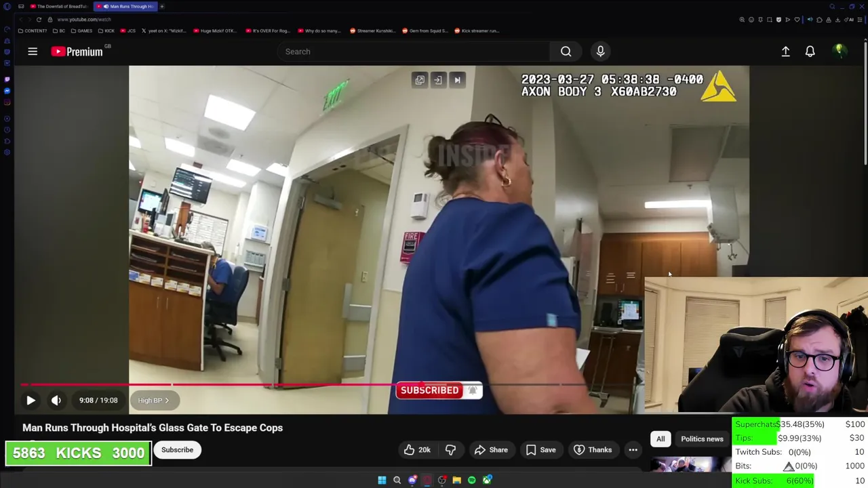868x488 pixels.
Task: Open the pop-out video icon
Action: click(x=420, y=80)
